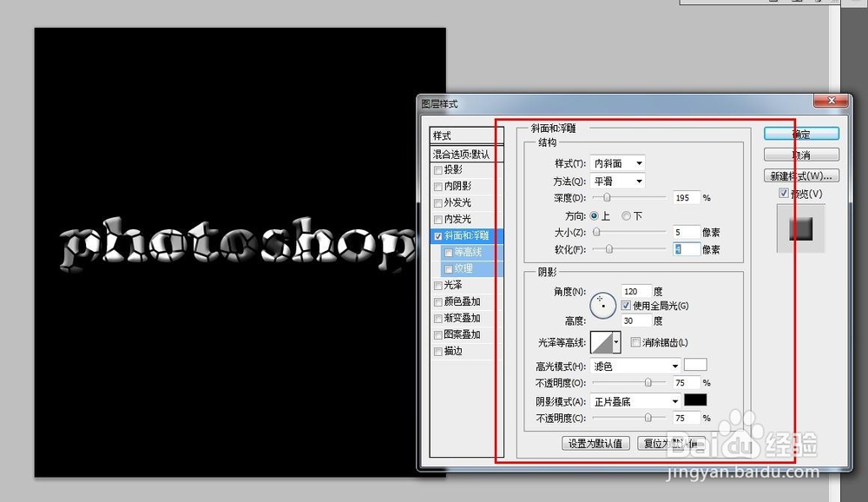This screenshot has width=868, height=502.
Task: Select 混合选项:默认 blending options entry
Action: pos(467,154)
